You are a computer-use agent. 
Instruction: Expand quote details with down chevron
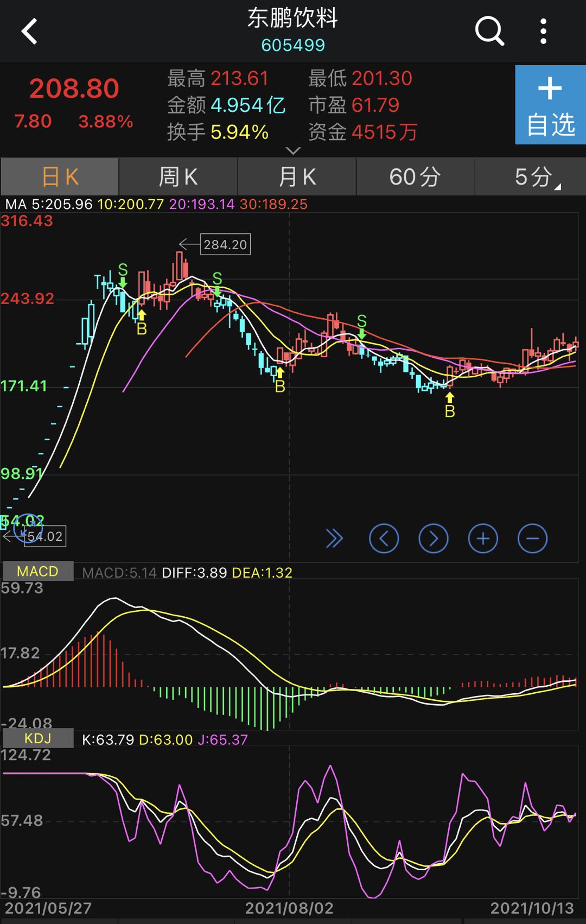(x=293, y=150)
